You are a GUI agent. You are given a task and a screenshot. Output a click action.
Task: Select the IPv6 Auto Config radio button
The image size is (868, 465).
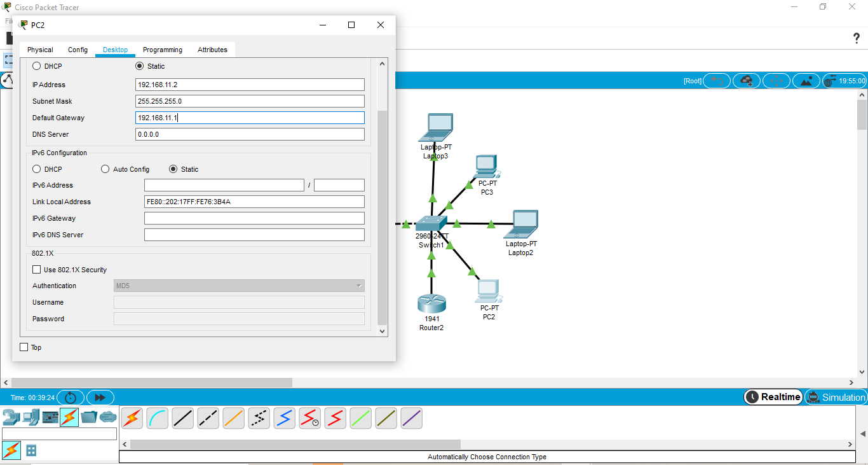pos(105,169)
